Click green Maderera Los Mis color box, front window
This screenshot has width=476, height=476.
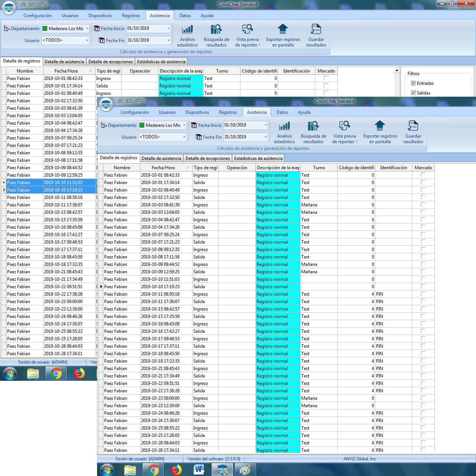click(142, 125)
